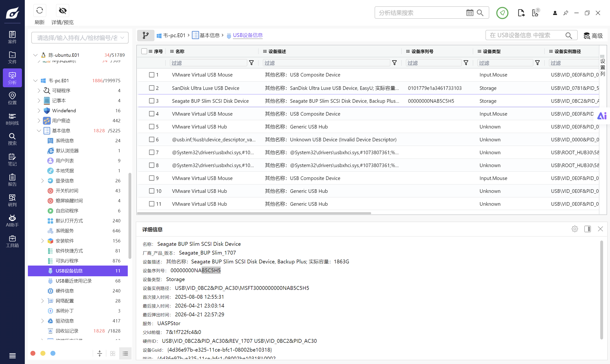610x364 pixels.
Task: Open the 文件 sidebar section
Action: point(12,58)
